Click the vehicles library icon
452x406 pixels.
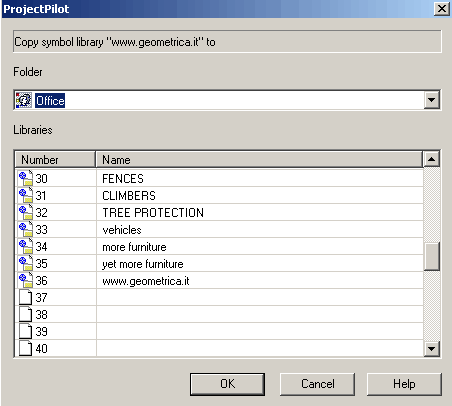tap(26, 229)
